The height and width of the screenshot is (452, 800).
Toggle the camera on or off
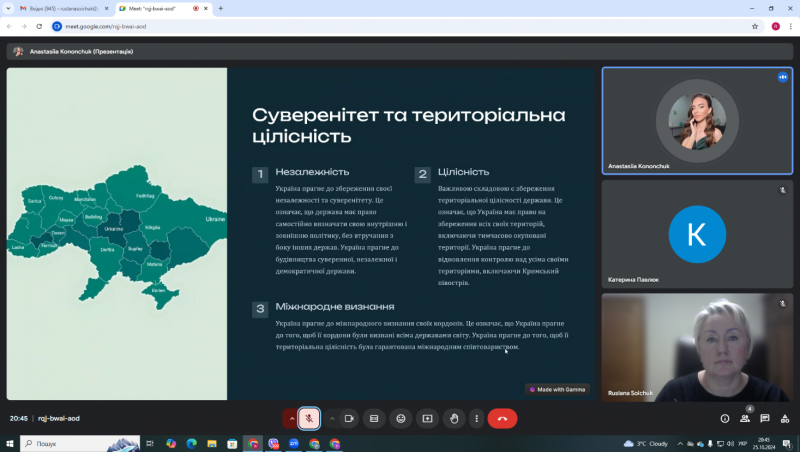pyautogui.click(x=349, y=418)
